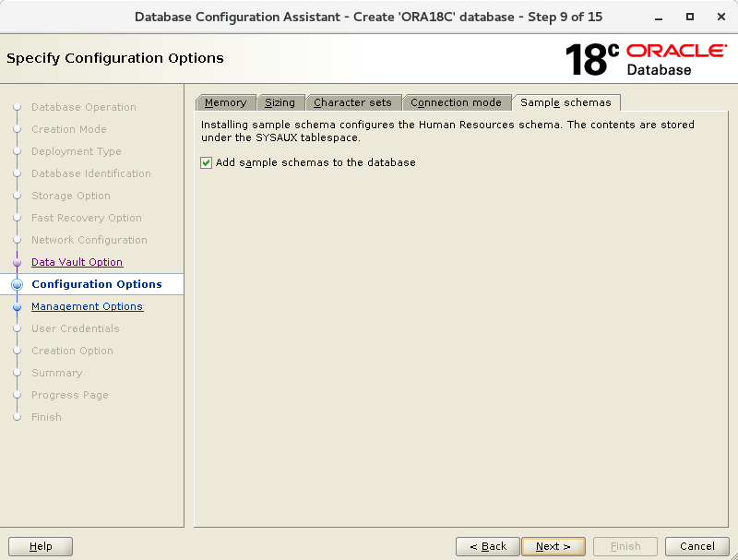Switch to the Sizing tab
Screen dimensions: 738x560
click(280, 102)
